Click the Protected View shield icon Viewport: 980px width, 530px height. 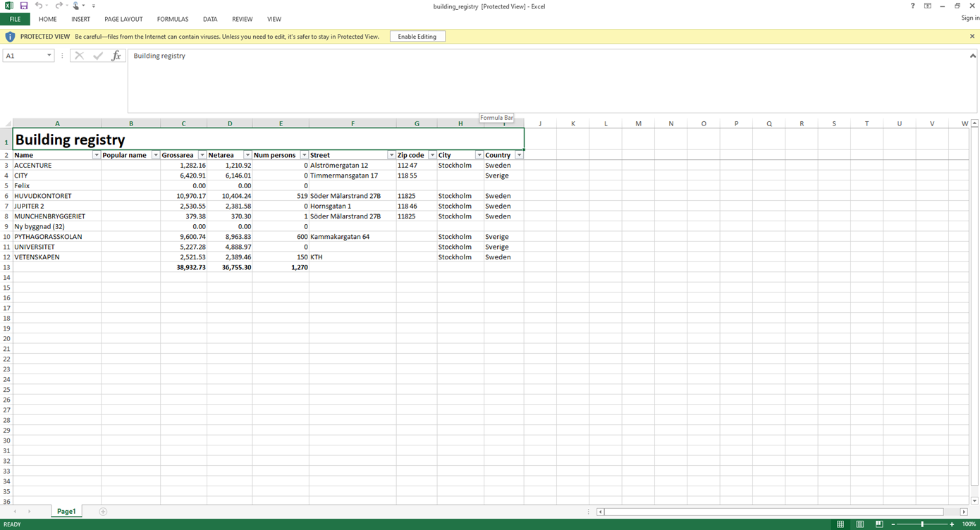10,37
